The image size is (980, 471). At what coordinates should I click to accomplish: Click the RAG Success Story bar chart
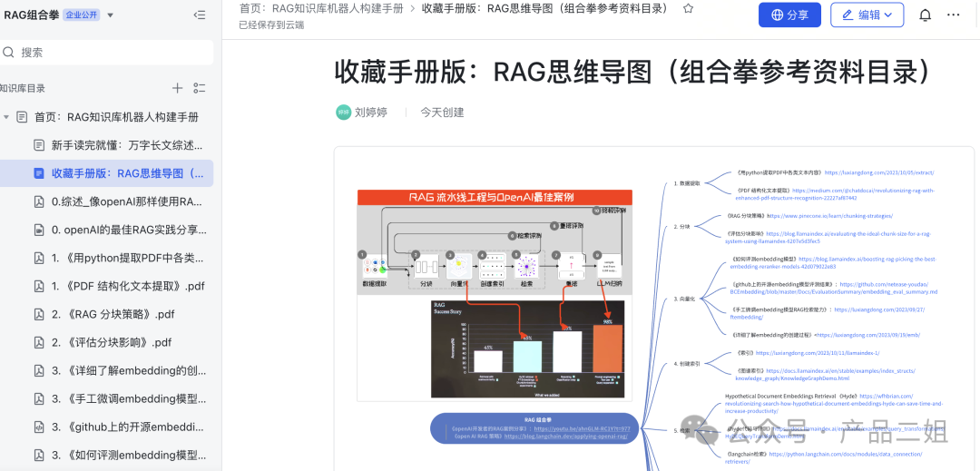click(x=527, y=349)
